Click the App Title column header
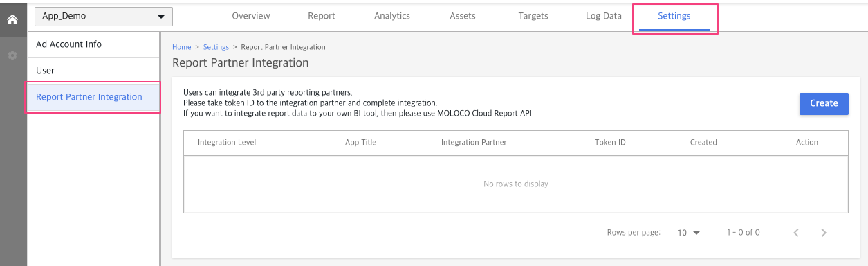This screenshot has height=266, width=868. 360,143
